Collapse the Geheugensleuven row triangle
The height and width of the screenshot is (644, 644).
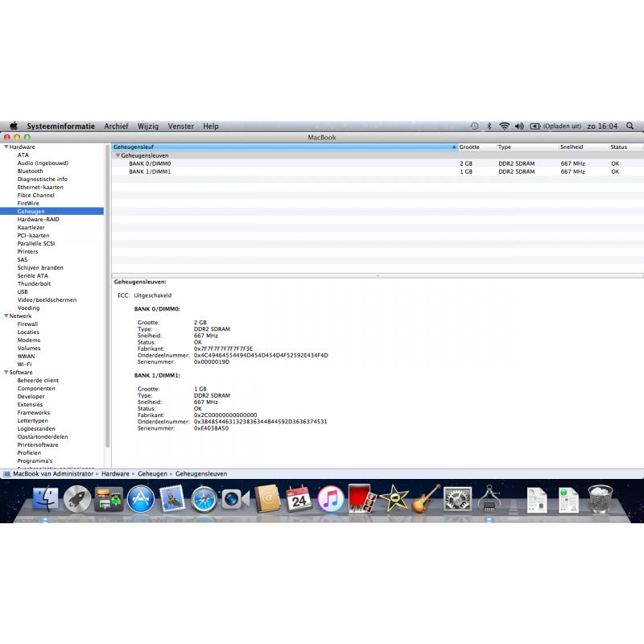(x=118, y=155)
